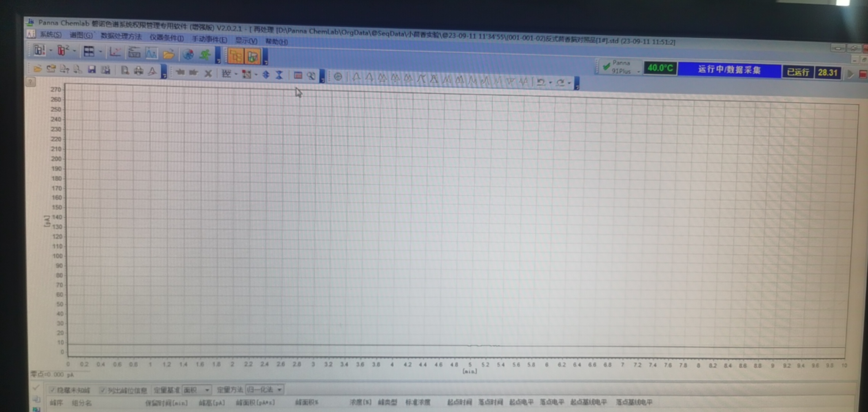Click the printer icon
868x412 pixels.
point(138,71)
